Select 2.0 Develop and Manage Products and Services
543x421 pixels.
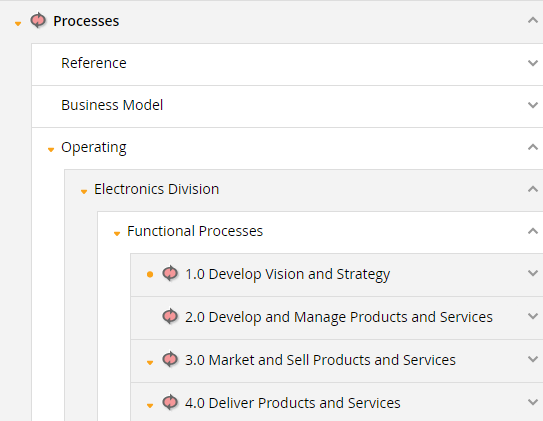(339, 317)
